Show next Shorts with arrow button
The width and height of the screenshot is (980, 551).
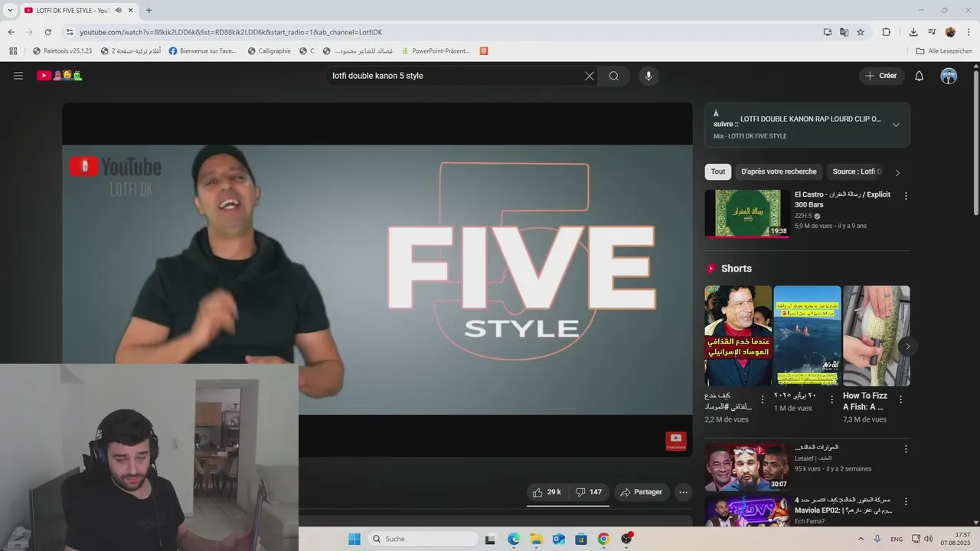(x=907, y=346)
